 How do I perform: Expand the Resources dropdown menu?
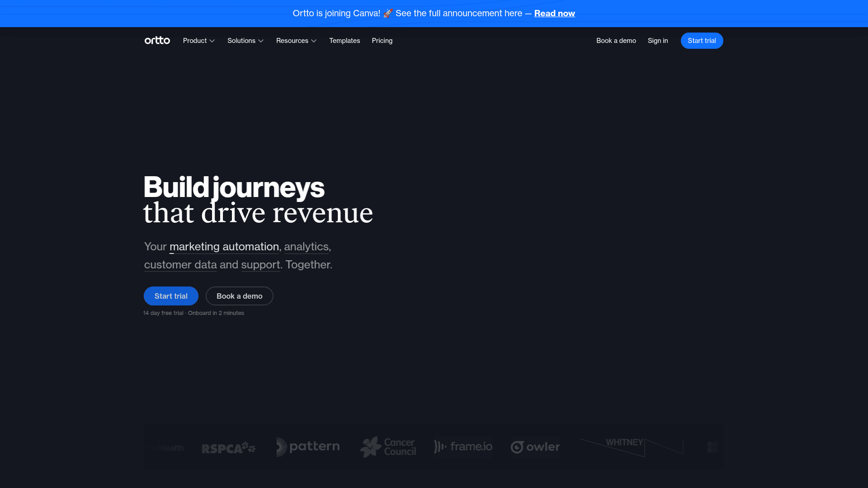297,41
